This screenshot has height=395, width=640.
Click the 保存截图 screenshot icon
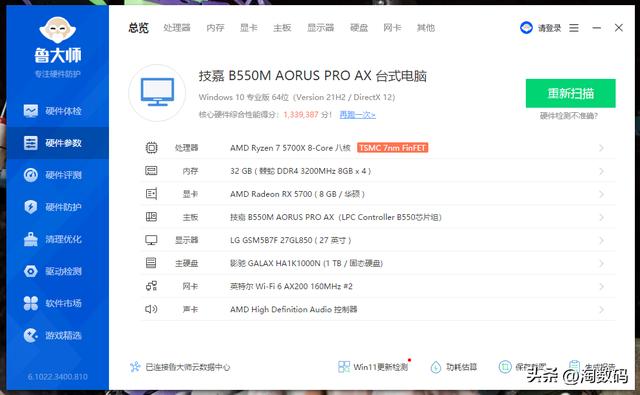(505, 366)
